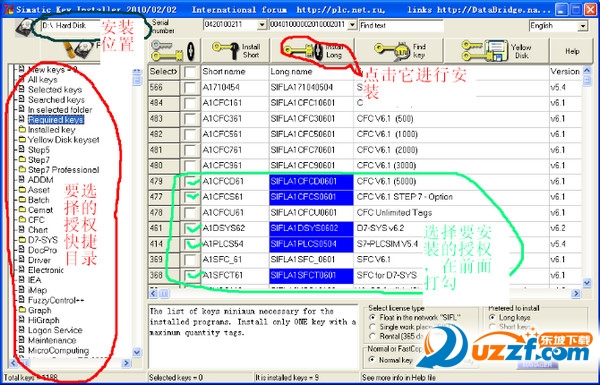Check the box for A1CFC161 row
The height and width of the screenshot is (385, 600).
tap(190, 103)
